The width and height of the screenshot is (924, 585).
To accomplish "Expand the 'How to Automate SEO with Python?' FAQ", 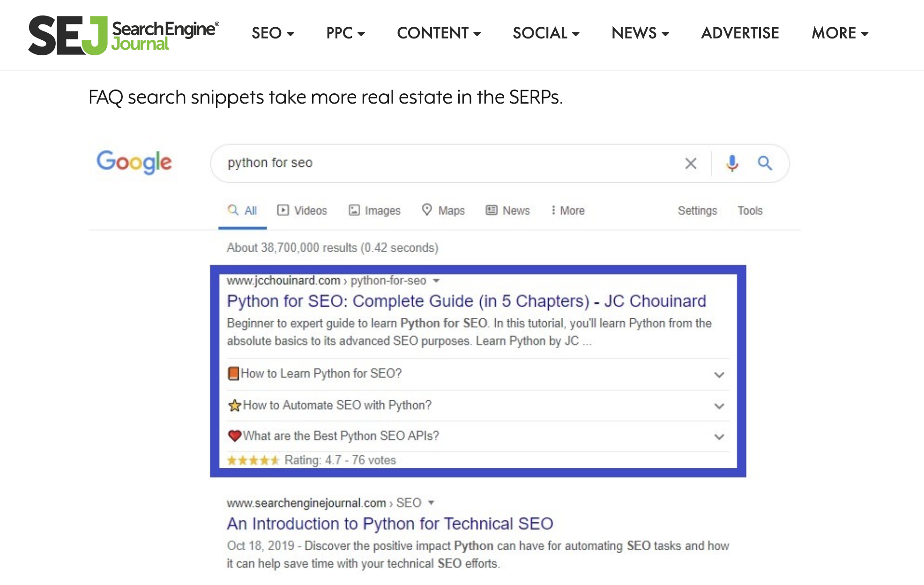I will click(x=719, y=406).
